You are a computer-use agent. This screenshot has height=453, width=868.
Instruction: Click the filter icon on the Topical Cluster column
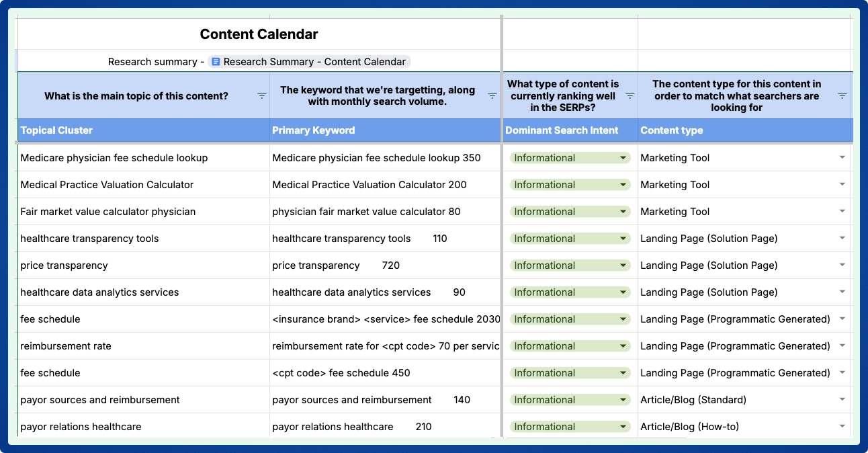pos(261,96)
